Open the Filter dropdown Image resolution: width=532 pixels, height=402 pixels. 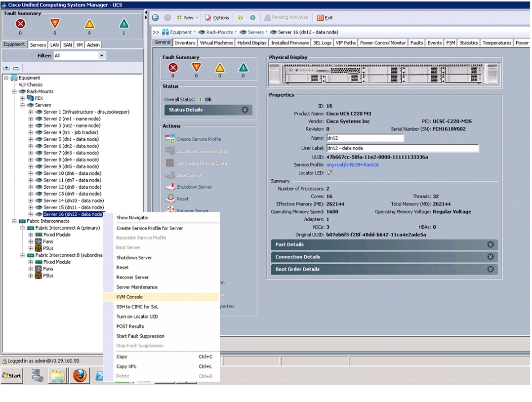tap(102, 56)
